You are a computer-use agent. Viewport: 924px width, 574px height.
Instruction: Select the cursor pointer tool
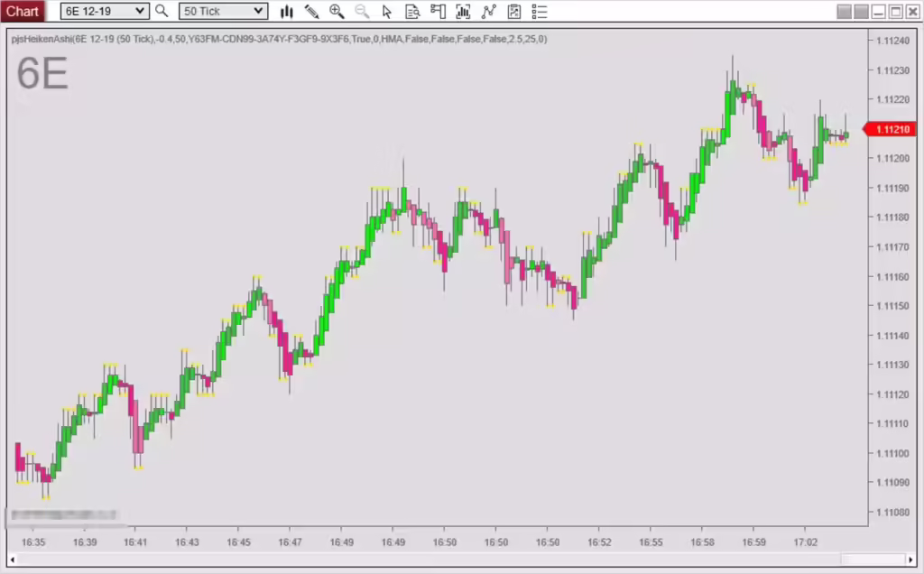[387, 12]
